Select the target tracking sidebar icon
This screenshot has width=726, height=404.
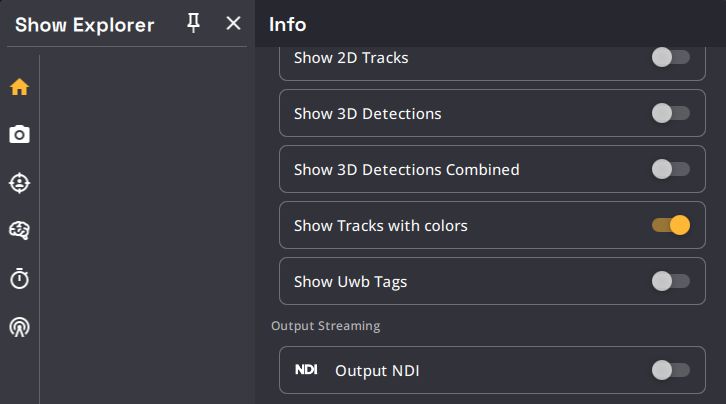[x=19, y=183]
